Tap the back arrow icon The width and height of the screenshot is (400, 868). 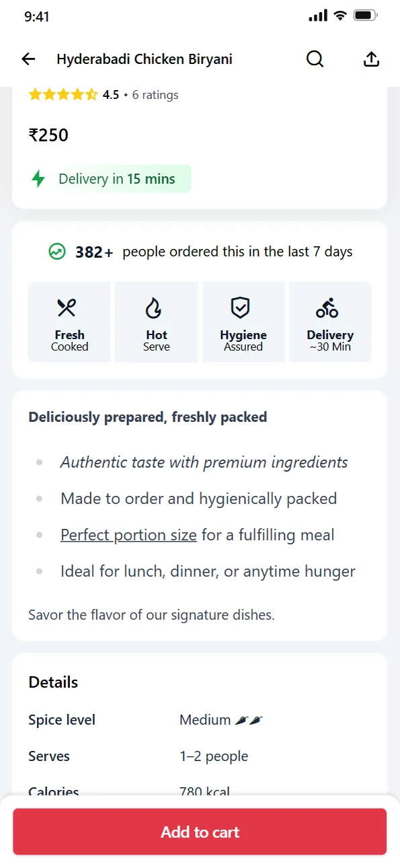click(x=28, y=59)
